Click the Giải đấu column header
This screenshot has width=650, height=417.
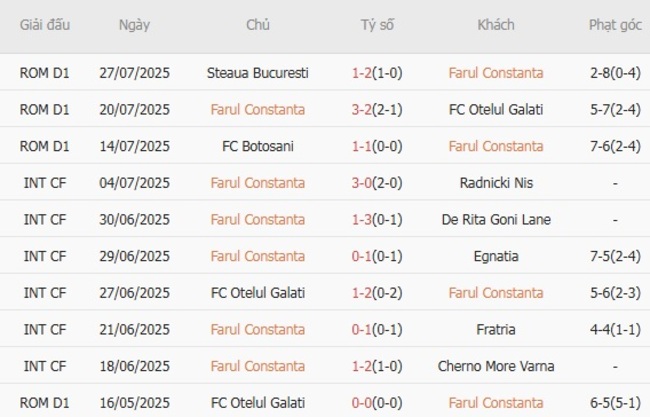point(45,25)
